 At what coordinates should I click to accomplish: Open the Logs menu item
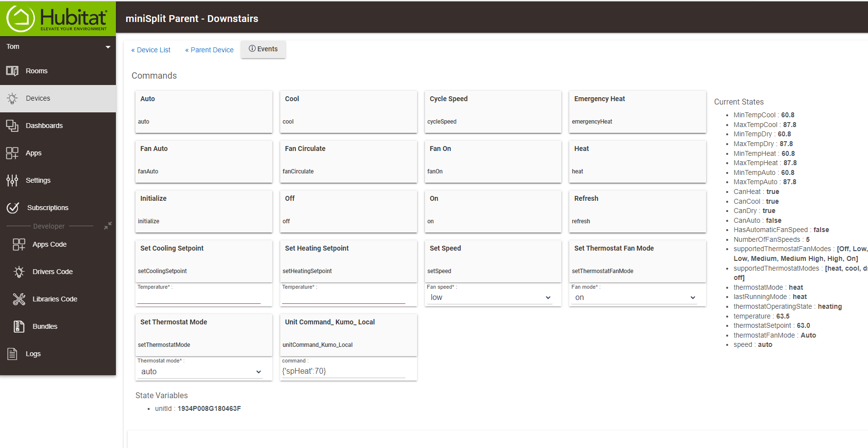[x=58, y=354]
